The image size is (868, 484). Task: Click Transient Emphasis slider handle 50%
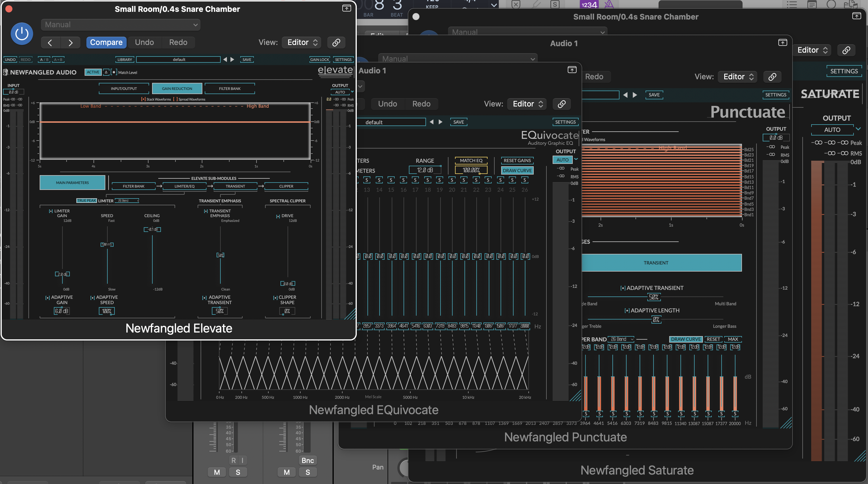(x=220, y=255)
